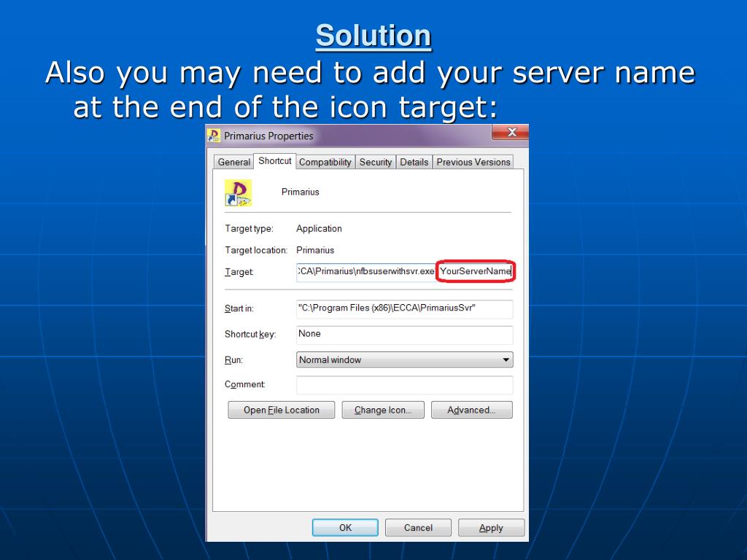Switch to Previous Versions tab
Viewport: 747px width, 560px height.
(473, 162)
